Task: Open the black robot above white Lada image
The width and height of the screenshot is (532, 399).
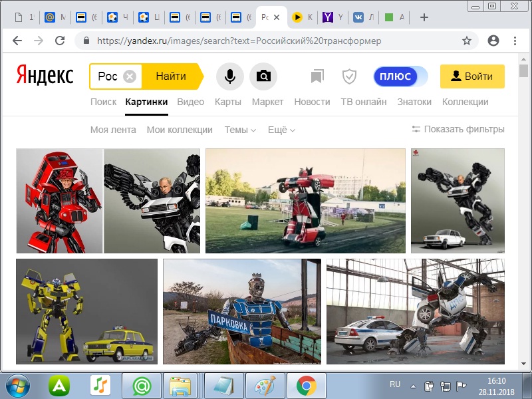Action: pyautogui.click(x=458, y=201)
